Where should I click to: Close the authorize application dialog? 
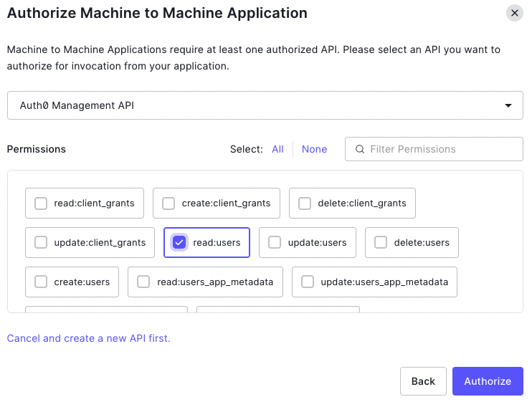(x=514, y=13)
